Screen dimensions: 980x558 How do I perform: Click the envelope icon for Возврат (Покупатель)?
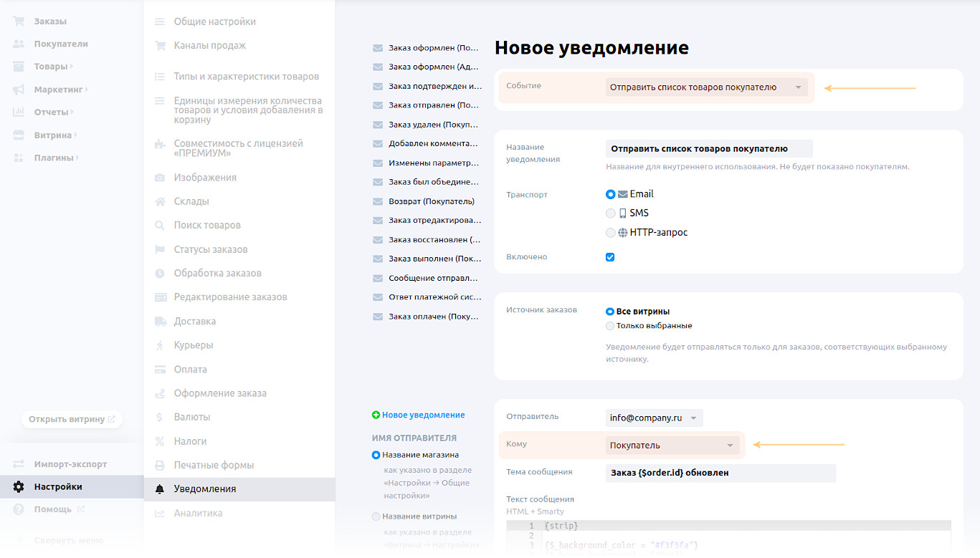377,202
